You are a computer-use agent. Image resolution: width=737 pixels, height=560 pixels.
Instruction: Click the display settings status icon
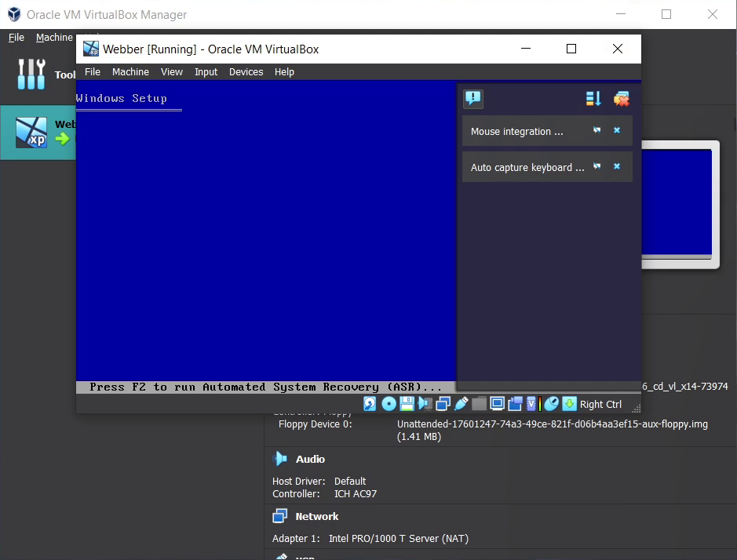[x=497, y=404]
